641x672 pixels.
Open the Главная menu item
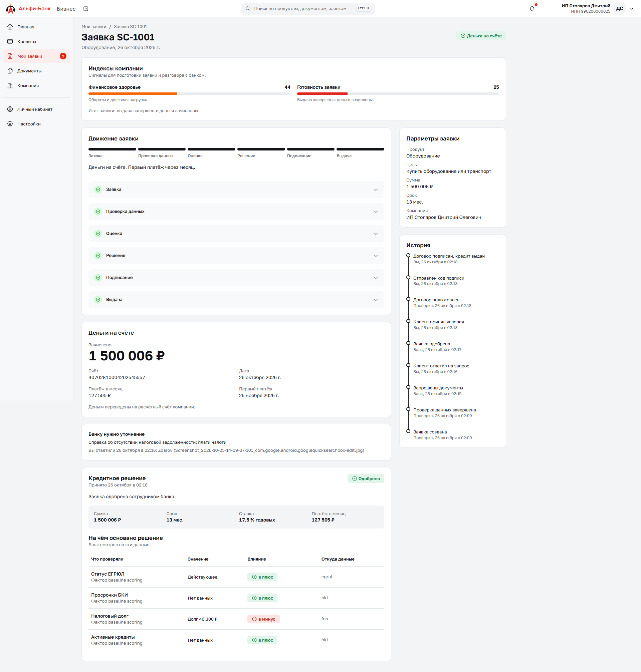tap(37, 27)
